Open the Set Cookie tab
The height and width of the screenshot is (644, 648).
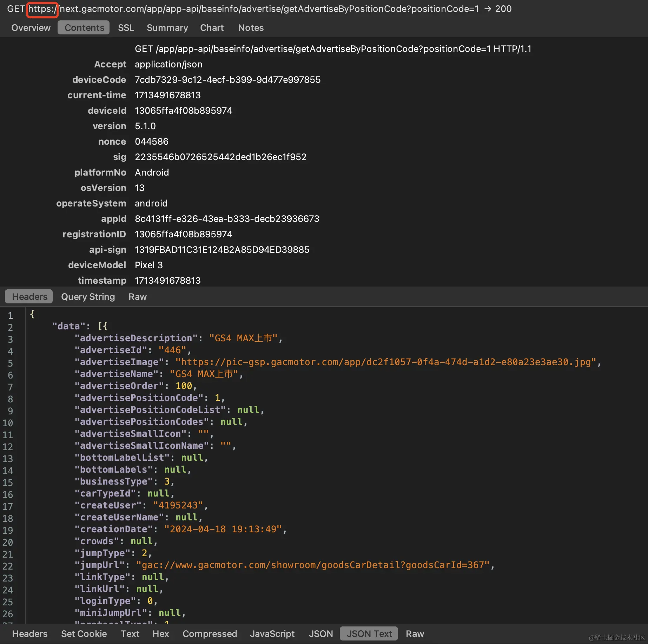pyautogui.click(x=84, y=634)
